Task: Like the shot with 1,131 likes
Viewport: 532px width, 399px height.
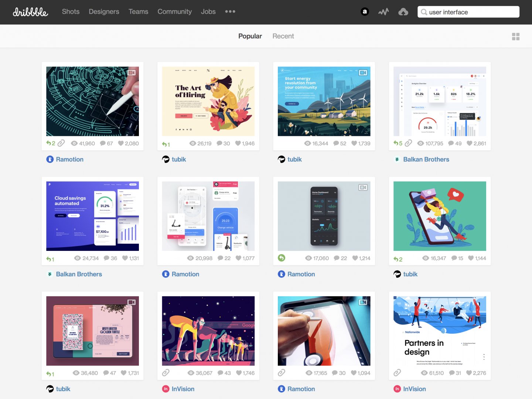Action: click(130, 258)
